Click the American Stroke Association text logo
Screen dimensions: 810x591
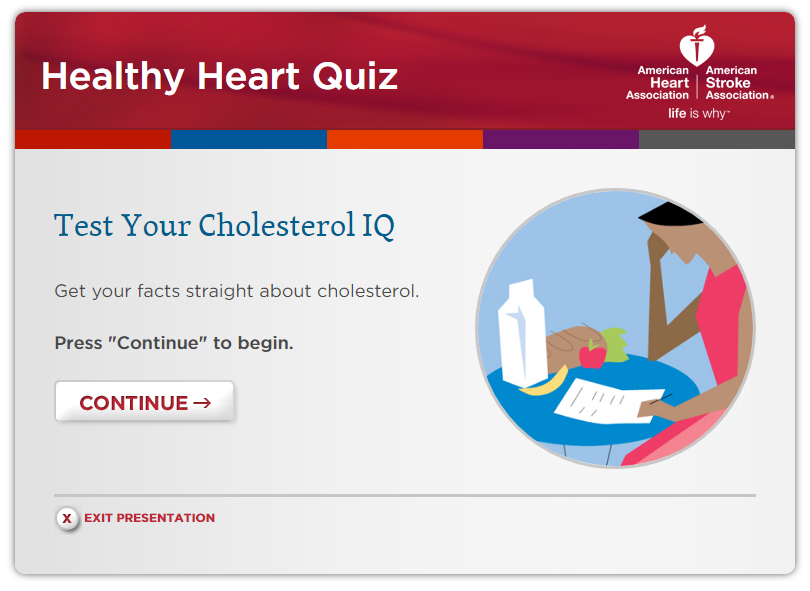tap(739, 83)
